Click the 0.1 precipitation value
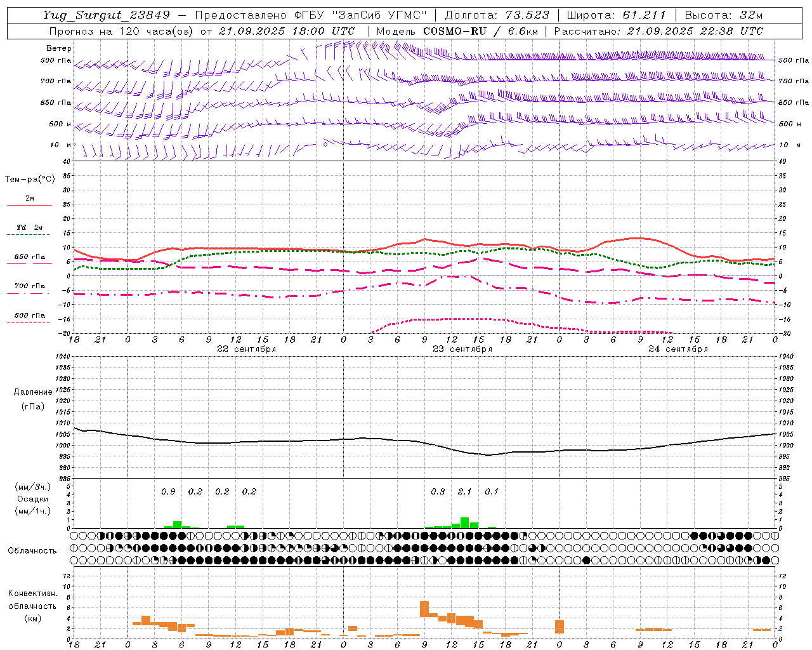 coord(492,492)
